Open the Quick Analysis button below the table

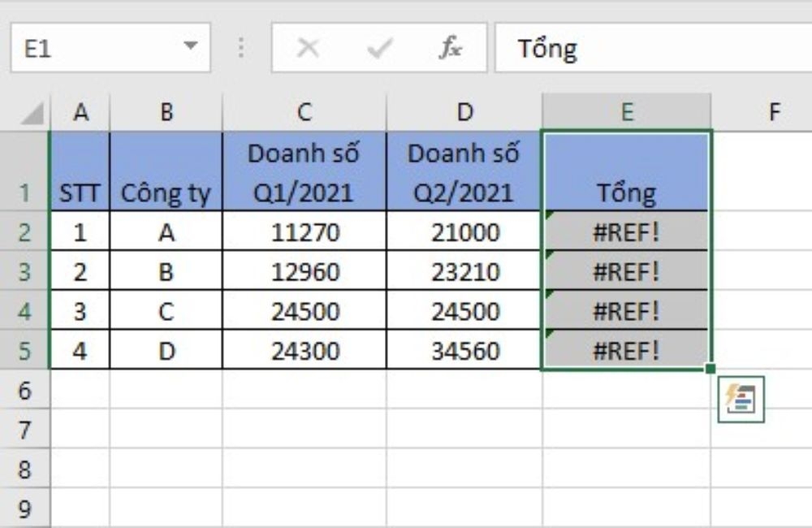(741, 400)
